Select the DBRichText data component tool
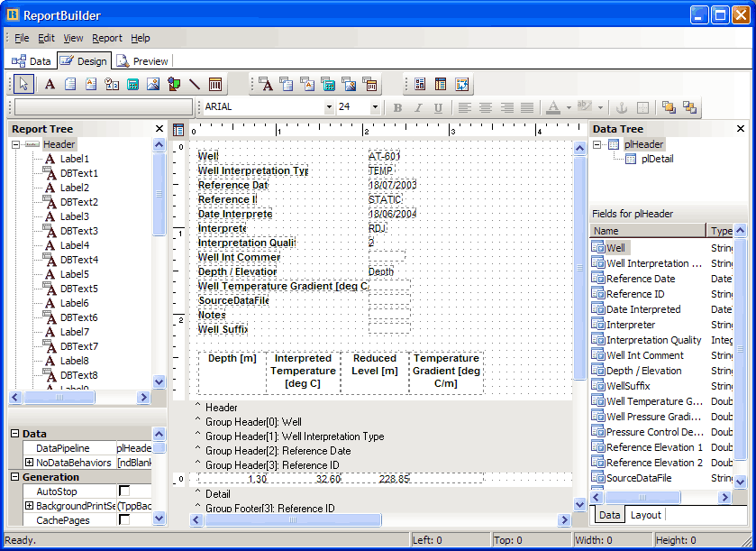The image size is (756, 551). coord(307,84)
